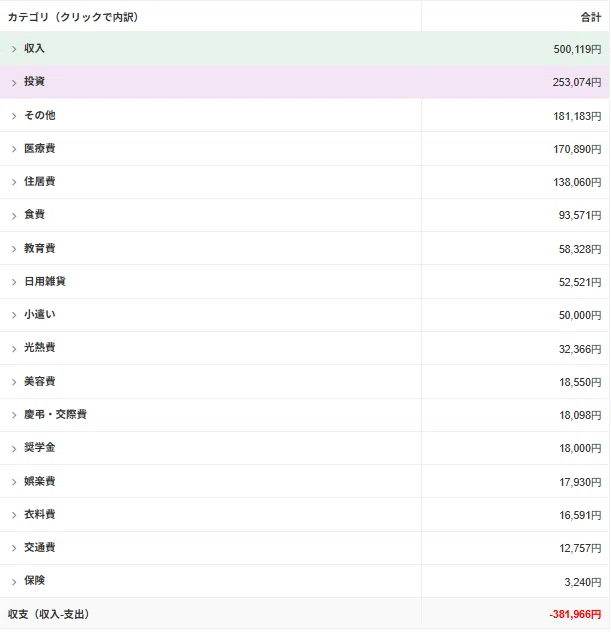Expand the 収入 category chevron
Viewport: 611px width, 632px height.
[14, 49]
